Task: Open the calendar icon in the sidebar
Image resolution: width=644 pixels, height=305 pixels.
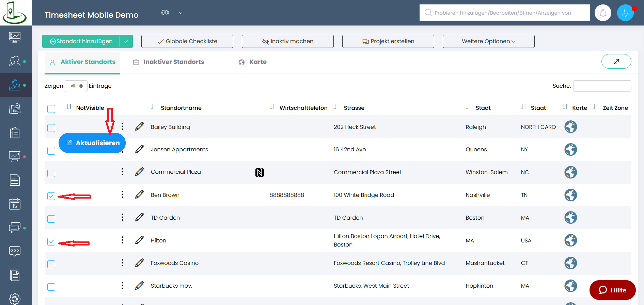Action: click(15, 204)
